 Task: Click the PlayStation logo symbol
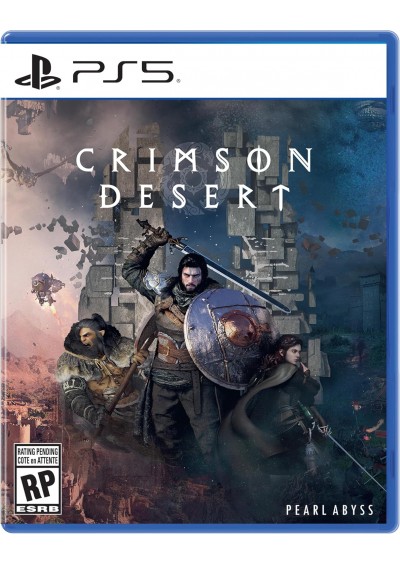click(38, 72)
